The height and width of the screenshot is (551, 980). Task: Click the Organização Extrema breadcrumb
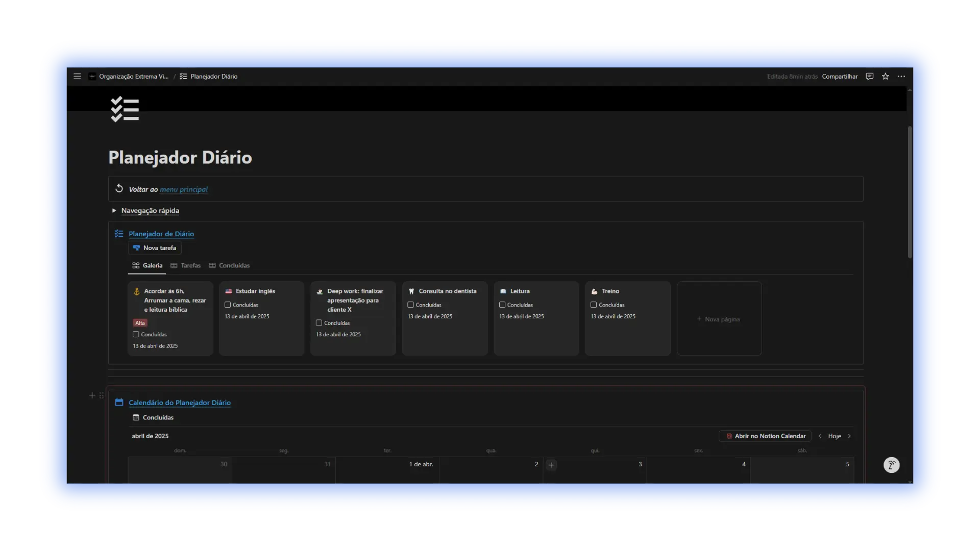click(129, 77)
